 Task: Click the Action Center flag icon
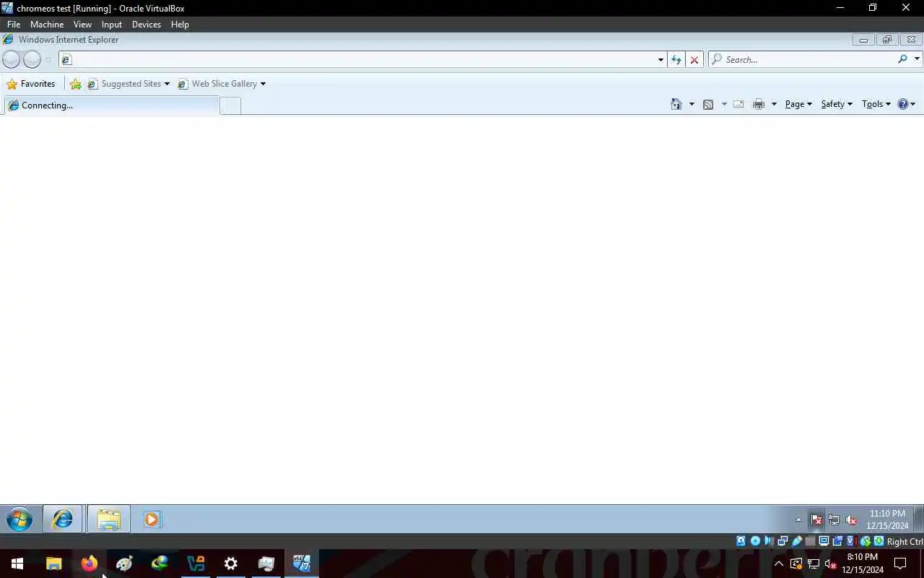816,519
